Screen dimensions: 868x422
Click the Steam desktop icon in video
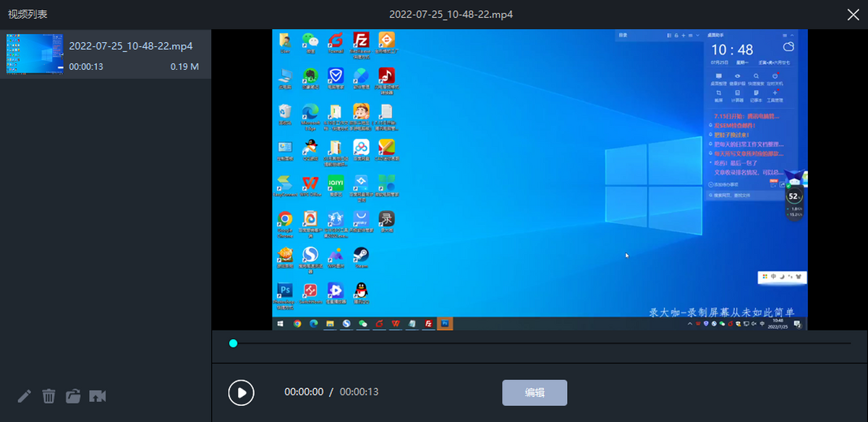pos(361,254)
